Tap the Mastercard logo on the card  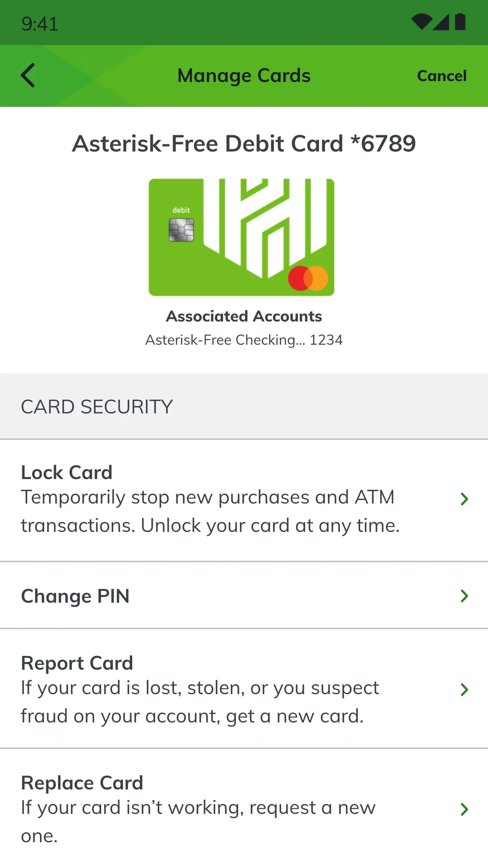[308, 278]
